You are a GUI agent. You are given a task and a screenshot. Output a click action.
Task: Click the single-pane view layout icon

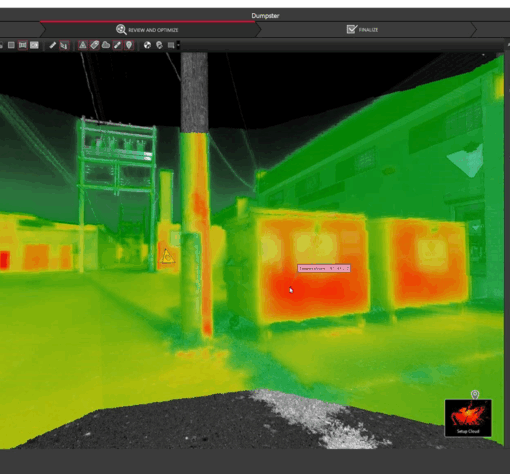pyautogui.click(x=11, y=45)
